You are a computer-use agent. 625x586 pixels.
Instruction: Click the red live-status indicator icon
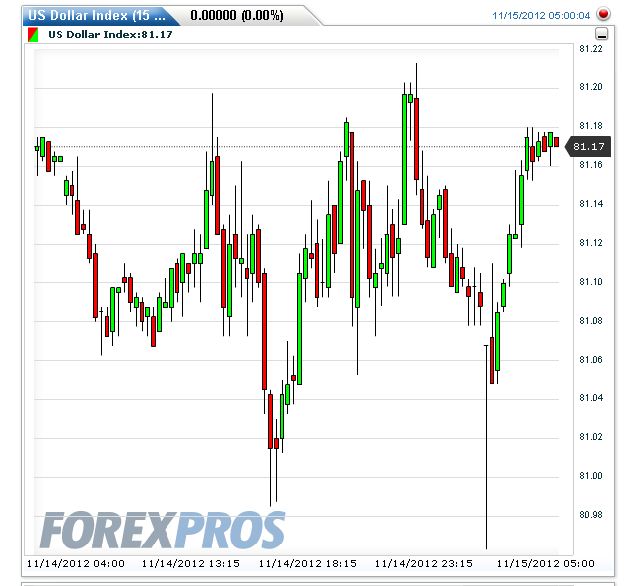[x=603, y=14]
